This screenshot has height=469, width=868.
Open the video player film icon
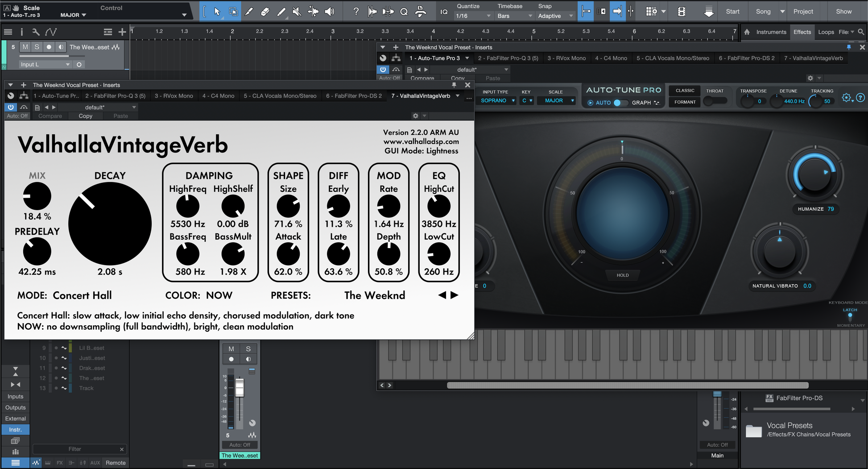pyautogui.click(x=682, y=12)
